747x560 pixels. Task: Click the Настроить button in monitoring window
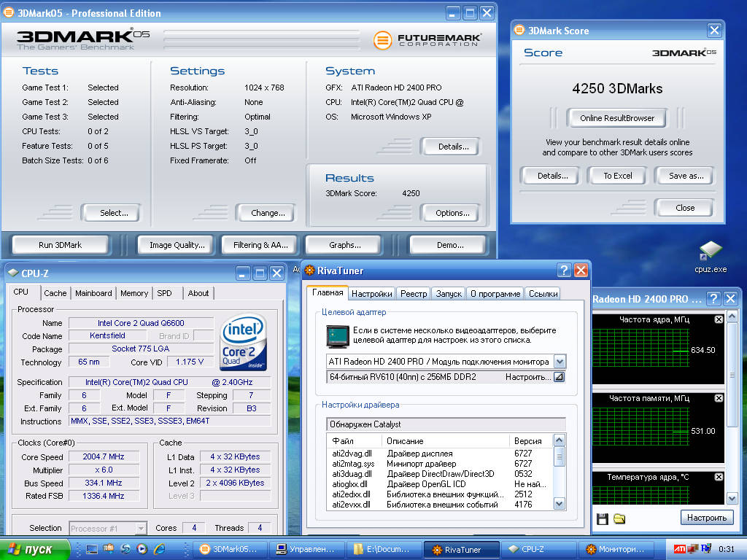coord(707,518)
